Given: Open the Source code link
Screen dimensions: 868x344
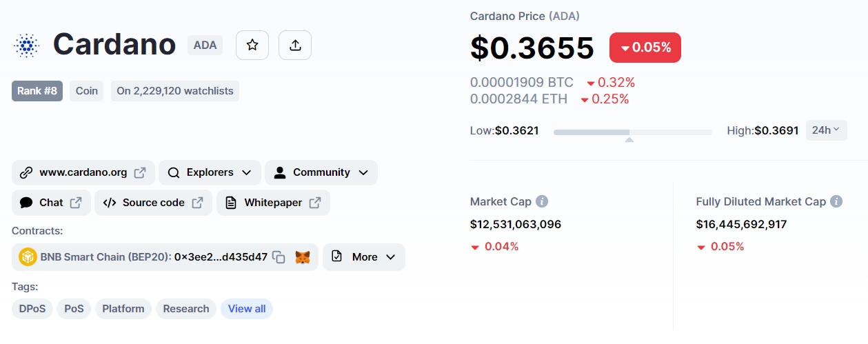Looking at the screenshot, I should click(x=153, y=203).
